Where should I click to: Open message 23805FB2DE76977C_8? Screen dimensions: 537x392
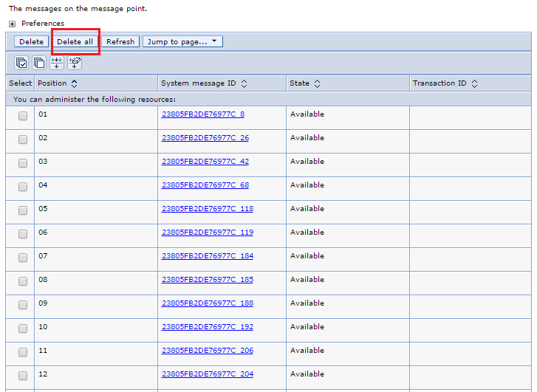[x=203, y=114]
